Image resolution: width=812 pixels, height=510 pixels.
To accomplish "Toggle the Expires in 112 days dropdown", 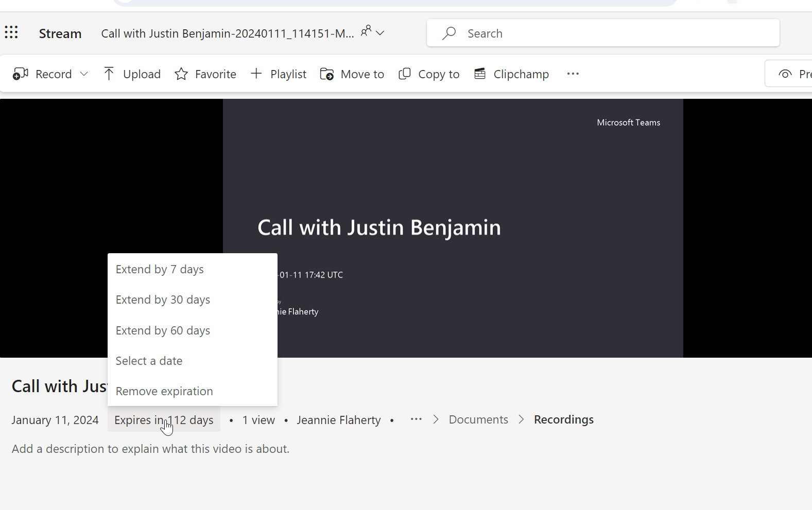I will tap(164, 420).
